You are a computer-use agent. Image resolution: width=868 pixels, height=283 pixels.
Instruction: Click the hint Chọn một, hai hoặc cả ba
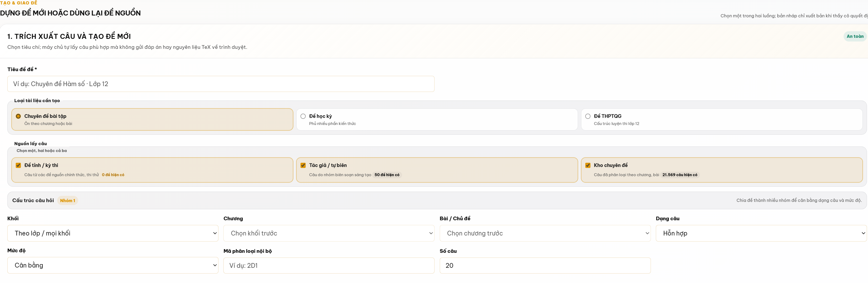pos(42,150)
